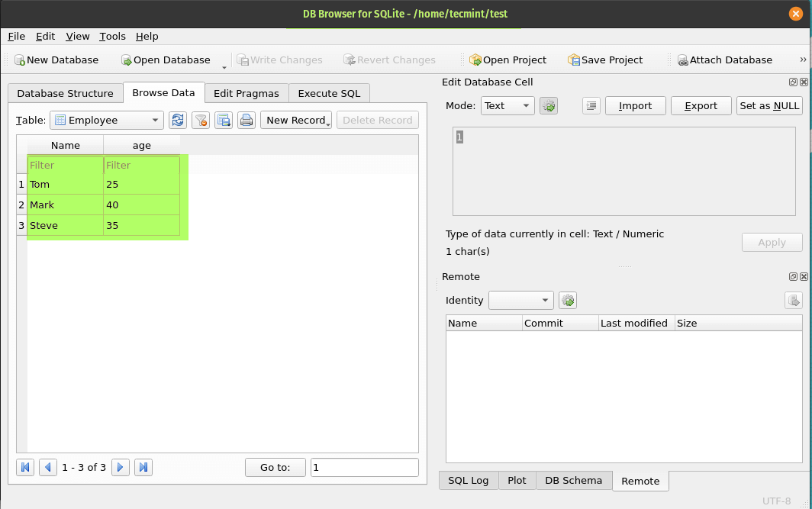Screen dimensions: 812x509
Task: Open the Identity dropdown in Remote panel
Action: 521,301
